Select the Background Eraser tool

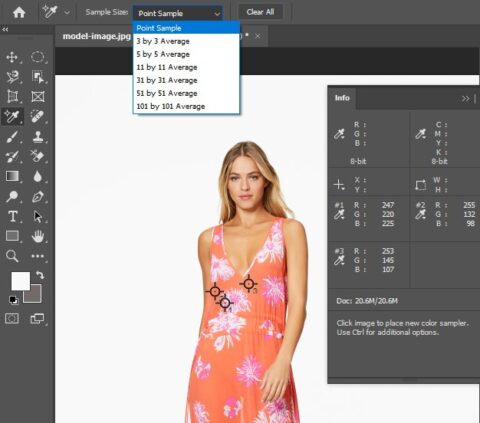(x=37, y=156)
